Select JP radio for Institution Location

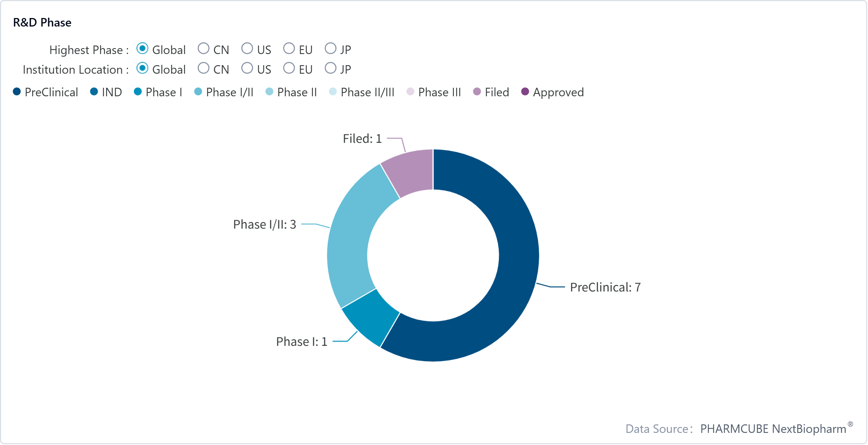coord(330,68)
